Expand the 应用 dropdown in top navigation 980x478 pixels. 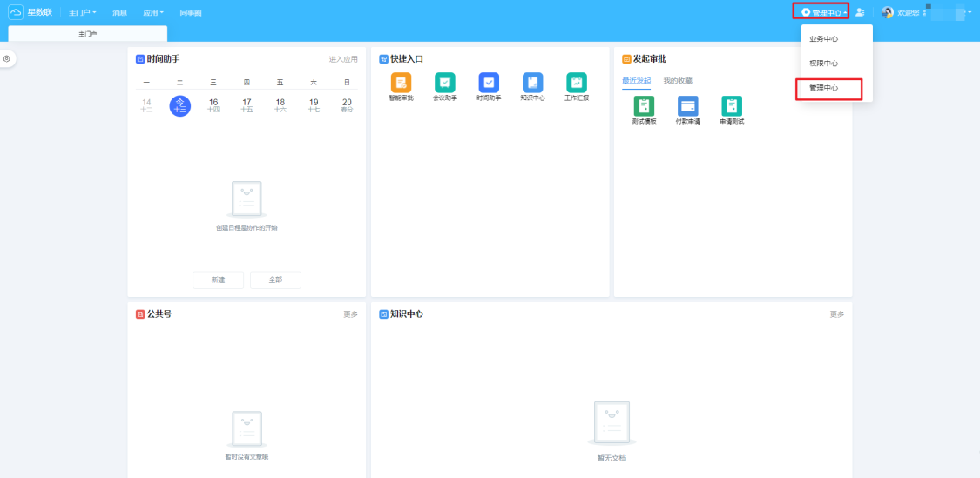tap(153, 12)
